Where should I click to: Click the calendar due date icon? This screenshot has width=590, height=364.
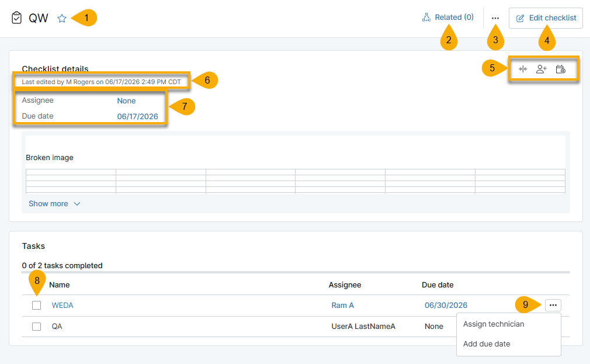point(561,70)
